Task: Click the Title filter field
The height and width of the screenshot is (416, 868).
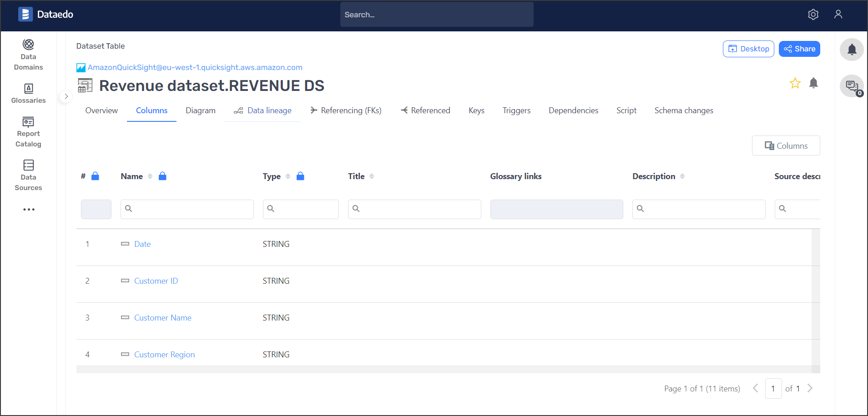Action: (x=414, y=209)
